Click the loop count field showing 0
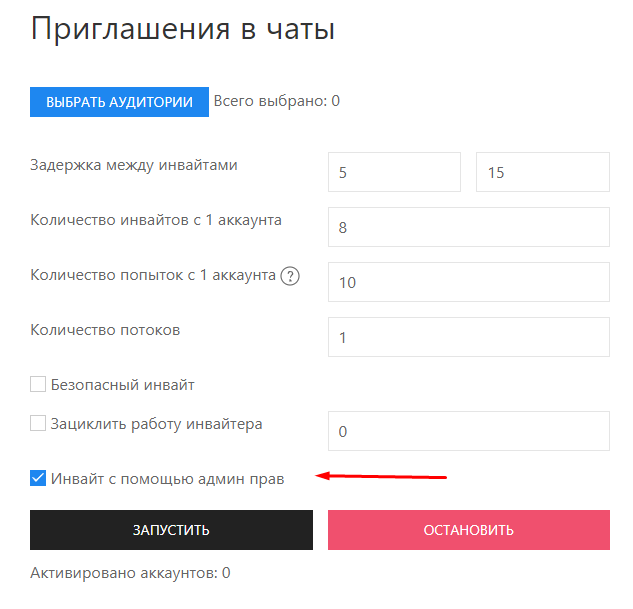633x609 pixels. [x=468, y=431]
